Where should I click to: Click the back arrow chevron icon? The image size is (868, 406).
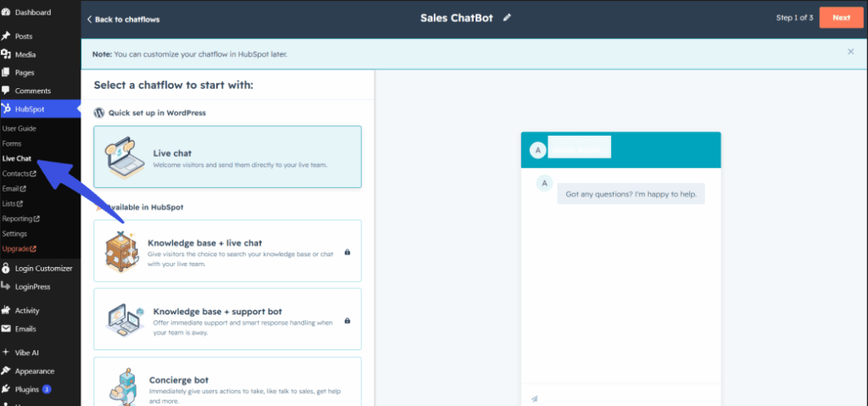point(89,19)
